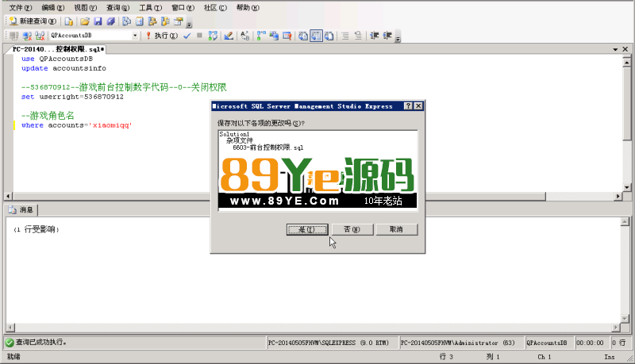635x364 pixels.
Task: Click the Cancel Executing Query square icon
Action: [x=199, y=36]
